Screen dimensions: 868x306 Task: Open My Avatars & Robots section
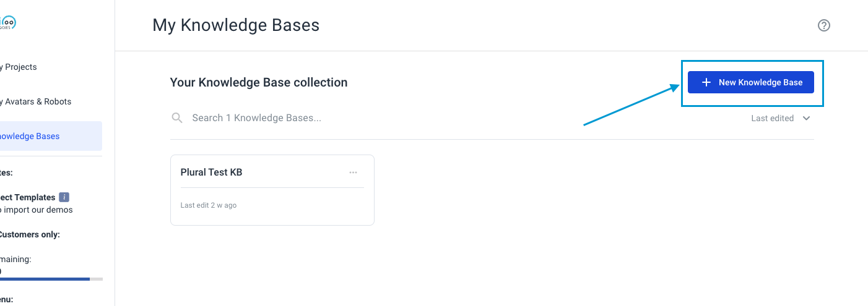coord(35,101)
